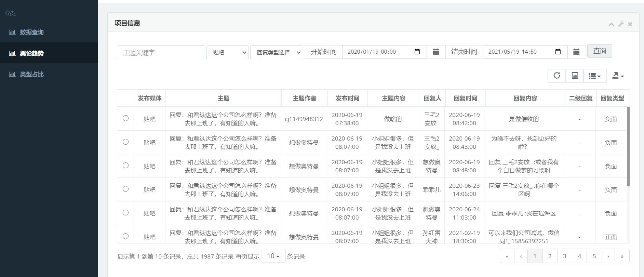The height and width of the screenshot is (277, 644).
Task: Click chart icon beside 数据查询
Action: 12,32
